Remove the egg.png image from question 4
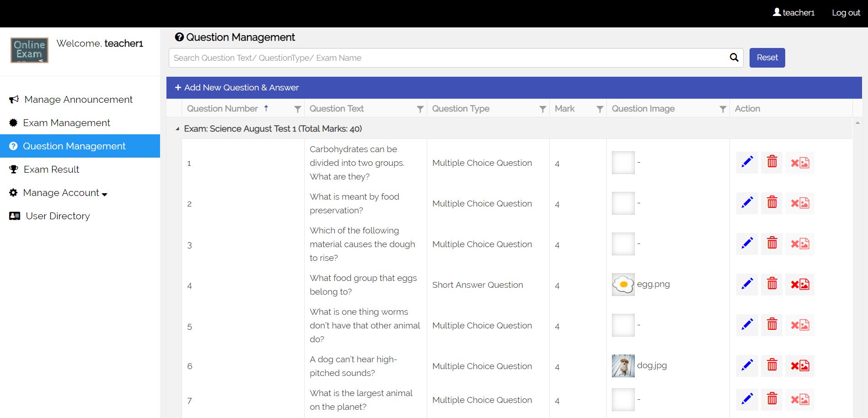Viewport: 868px width, 418px height. click(x=800, y=285)
